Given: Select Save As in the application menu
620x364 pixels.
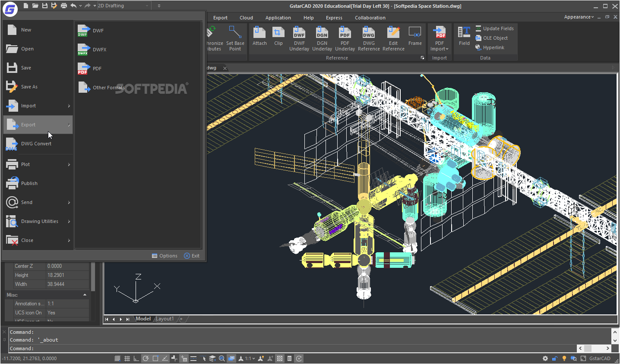Looking at the screenshot, I should (38, 87).
